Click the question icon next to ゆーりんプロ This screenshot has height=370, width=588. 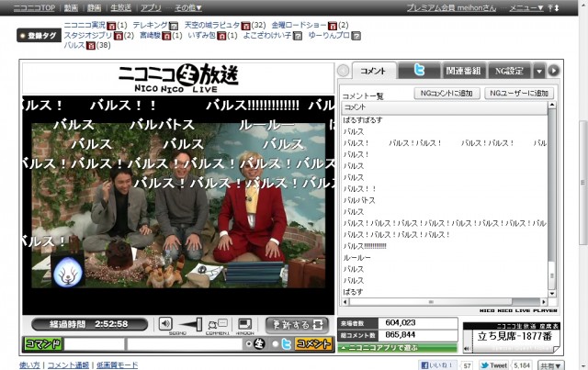(356, 36)
